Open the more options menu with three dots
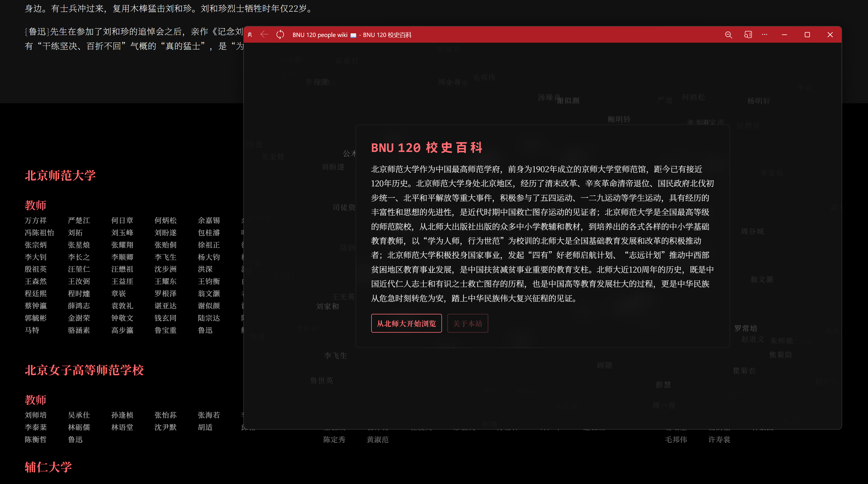This screenshot has width=868, height=484. 764,35
